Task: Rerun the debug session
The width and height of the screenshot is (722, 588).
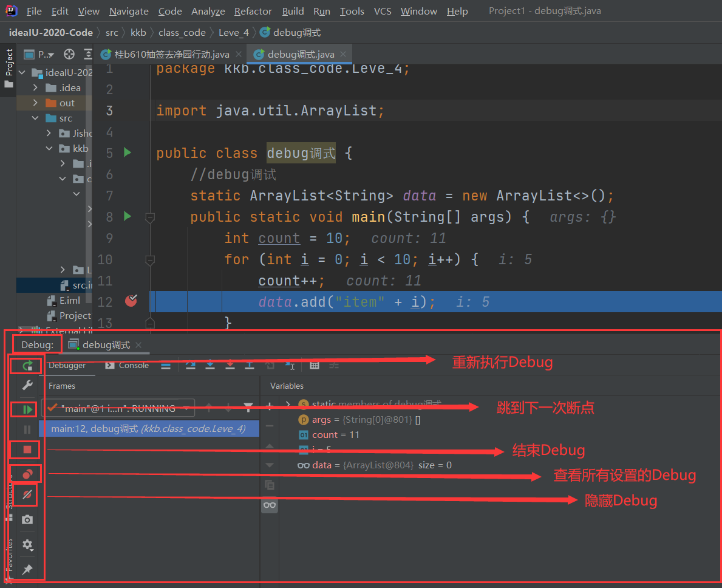Action: pyautogui.click(x=27, y=366)
